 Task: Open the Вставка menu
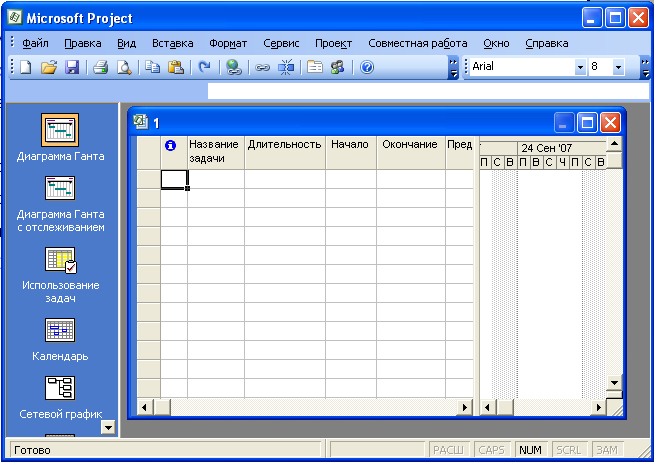172,43
